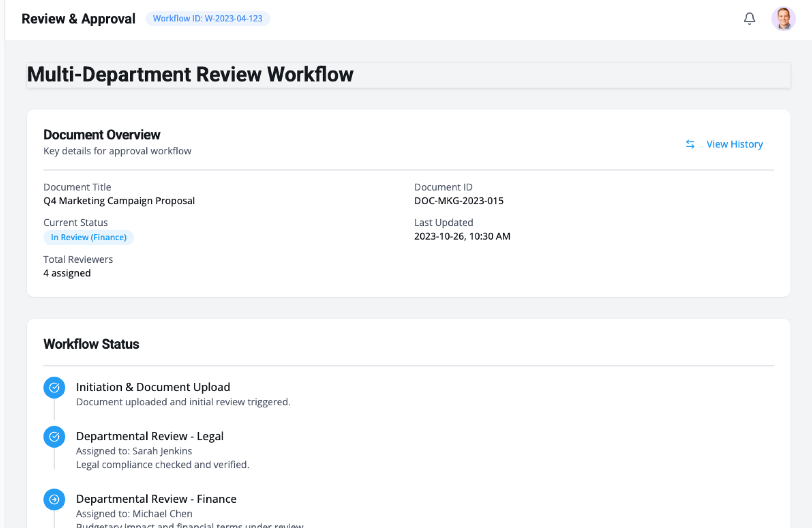Click Initiation & Document Upload checkmark icon
The height and width of the screenshot is (528, 812).
click(54, 387)
